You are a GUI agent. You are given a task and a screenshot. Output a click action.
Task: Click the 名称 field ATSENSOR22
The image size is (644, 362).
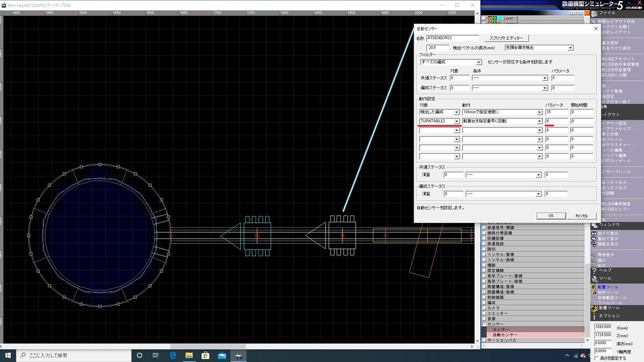[452, 38]
